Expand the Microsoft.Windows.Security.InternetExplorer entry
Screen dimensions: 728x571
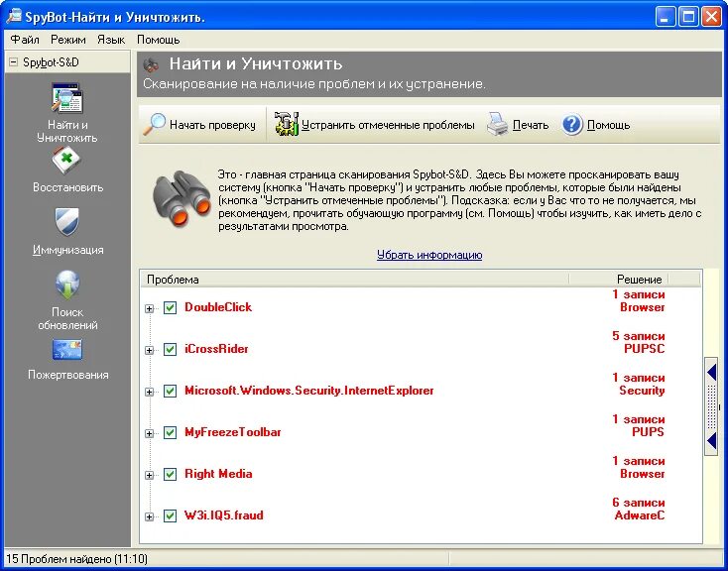coord(149,393)
